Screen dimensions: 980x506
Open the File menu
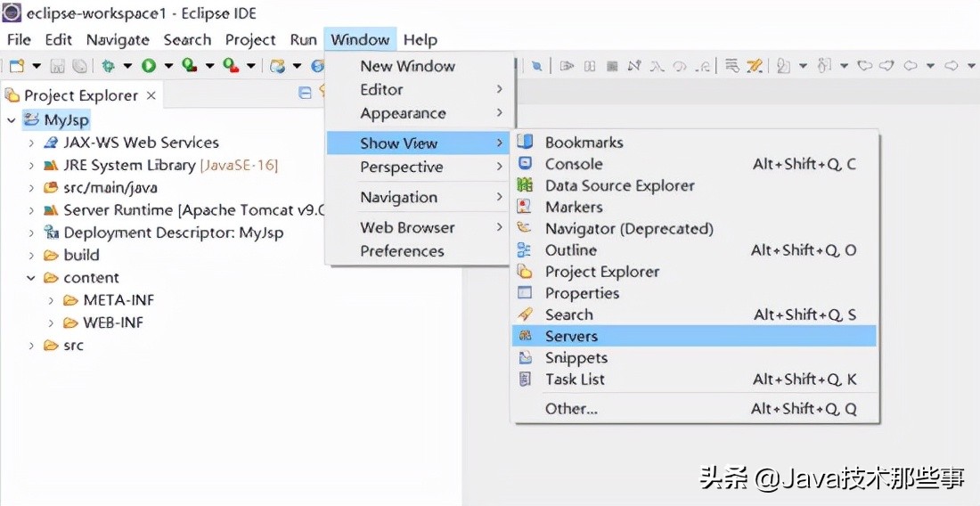coord(19,39)
